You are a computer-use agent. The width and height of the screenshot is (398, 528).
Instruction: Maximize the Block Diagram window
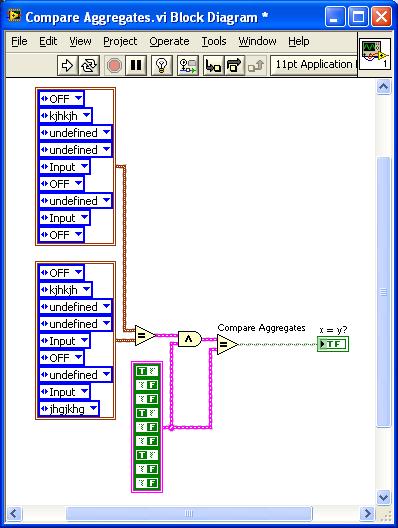point(358,16)
